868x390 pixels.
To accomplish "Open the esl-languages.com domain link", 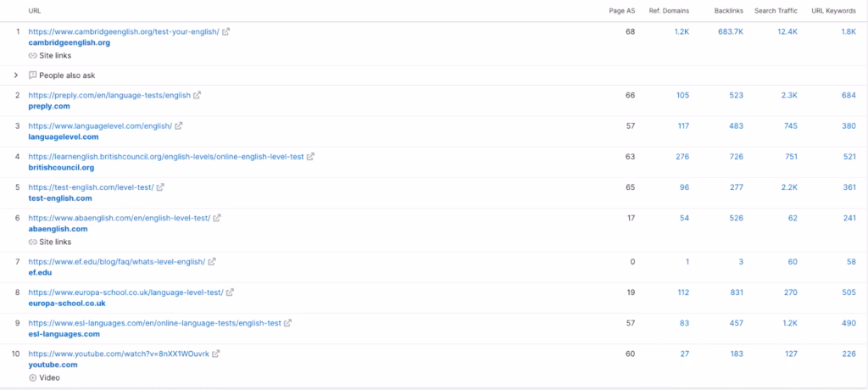I will click(64, 334).
